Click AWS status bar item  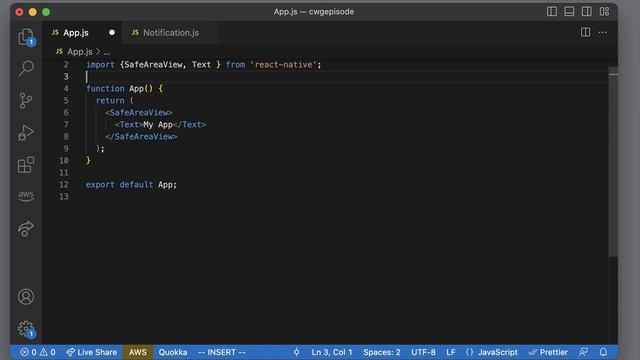tap(138, 352)
